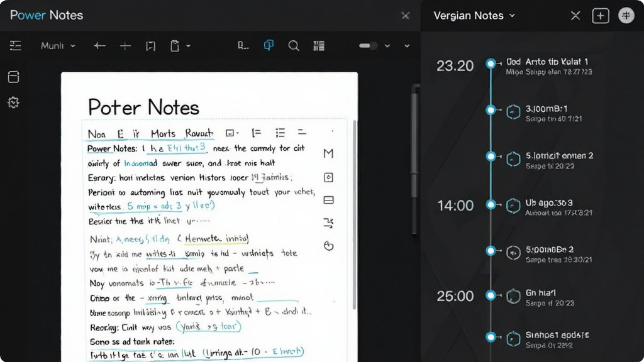This screenshot has height=362, width=644.
Task: Open the Ub ago:363 version entry
Action: coord(558,207)
